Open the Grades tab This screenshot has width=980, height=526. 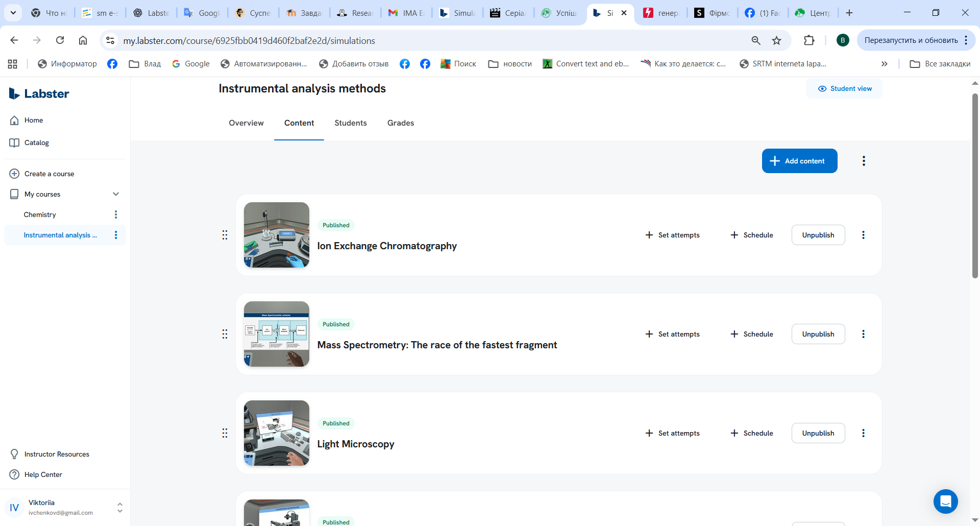pyautogui.click(x=400, y=123)
